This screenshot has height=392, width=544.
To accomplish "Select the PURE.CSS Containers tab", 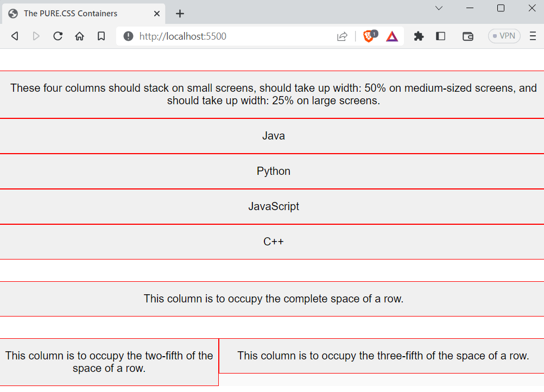I will pyautogui.click(x=81, y=13).
